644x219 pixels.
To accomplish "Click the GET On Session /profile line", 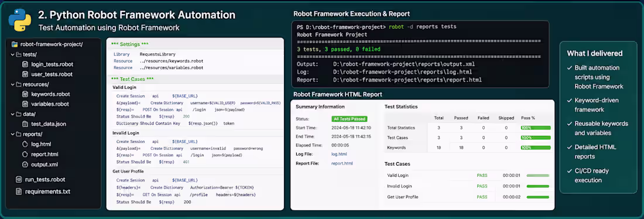I will [x=186, y=195].
